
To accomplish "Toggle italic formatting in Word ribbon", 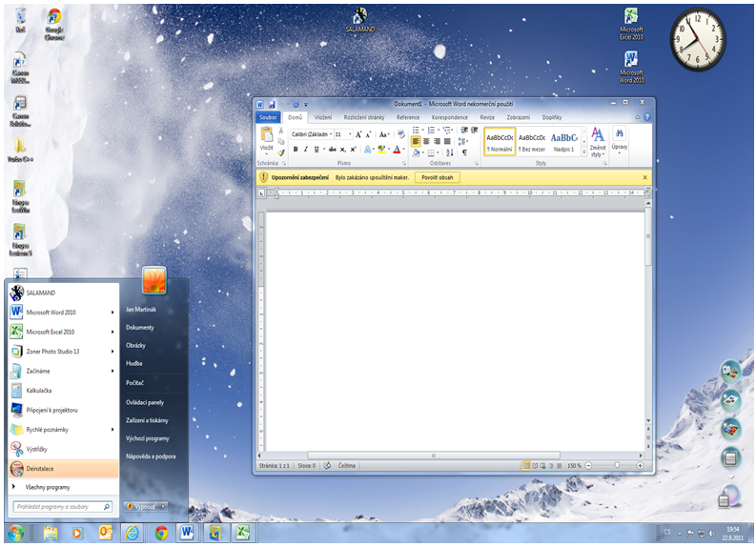I will click(x=307, y=150).
